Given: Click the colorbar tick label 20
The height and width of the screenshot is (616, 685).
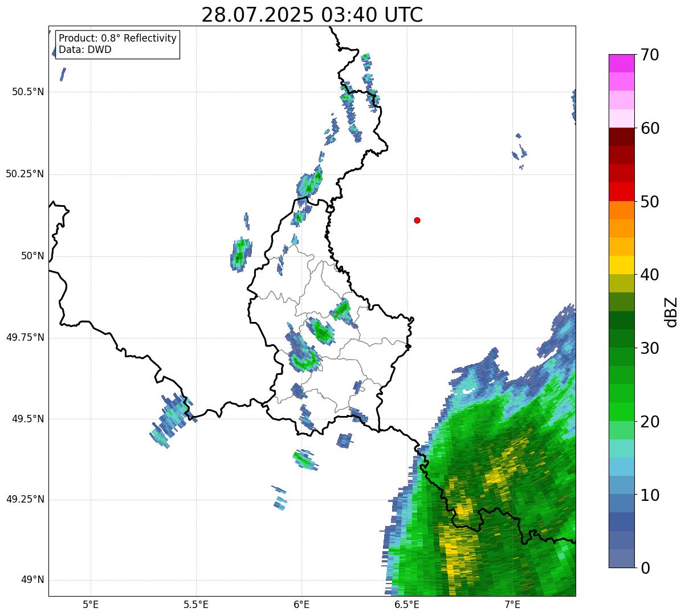Looking at the screenshot, I should (650, 422).
